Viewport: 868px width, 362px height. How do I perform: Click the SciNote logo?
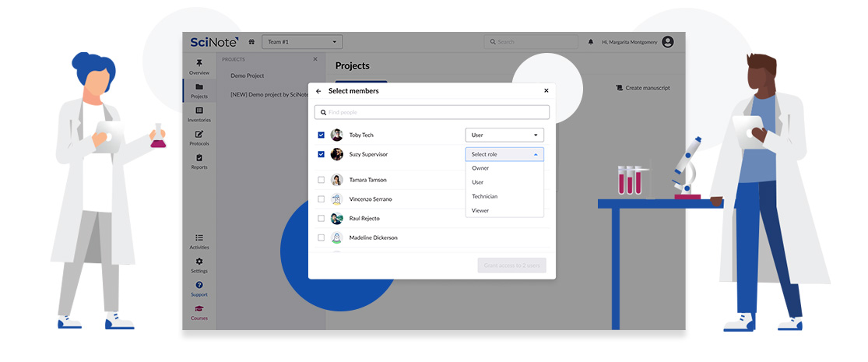(x=214, y=41)
